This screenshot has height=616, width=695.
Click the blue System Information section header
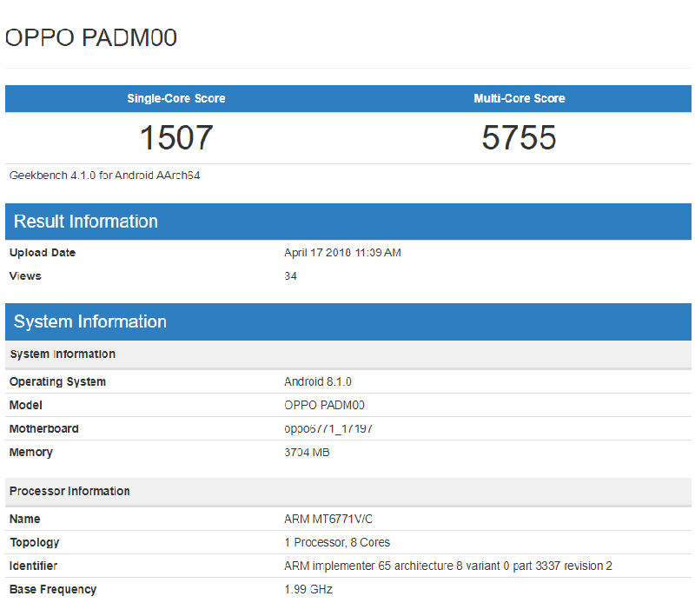[90, 321]
